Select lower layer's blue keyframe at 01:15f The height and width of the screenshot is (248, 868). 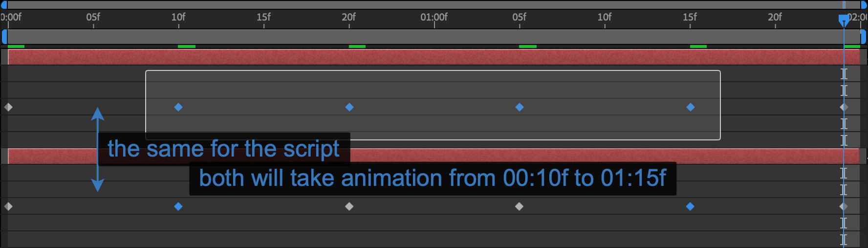[690, 206]
